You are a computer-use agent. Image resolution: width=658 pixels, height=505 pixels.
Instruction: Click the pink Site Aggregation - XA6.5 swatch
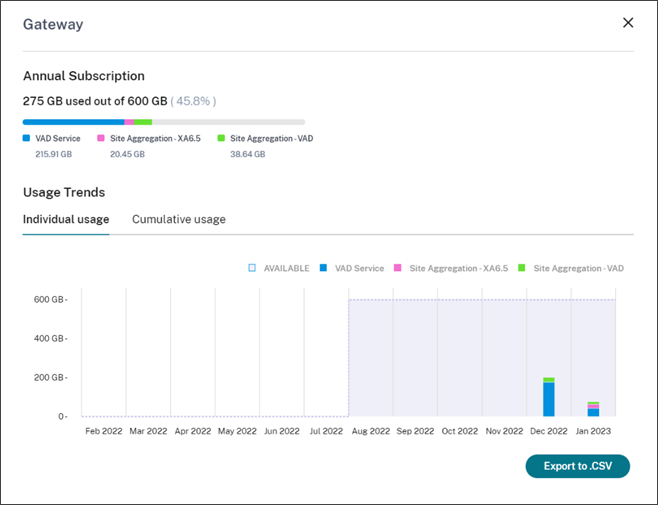(101, 139)
